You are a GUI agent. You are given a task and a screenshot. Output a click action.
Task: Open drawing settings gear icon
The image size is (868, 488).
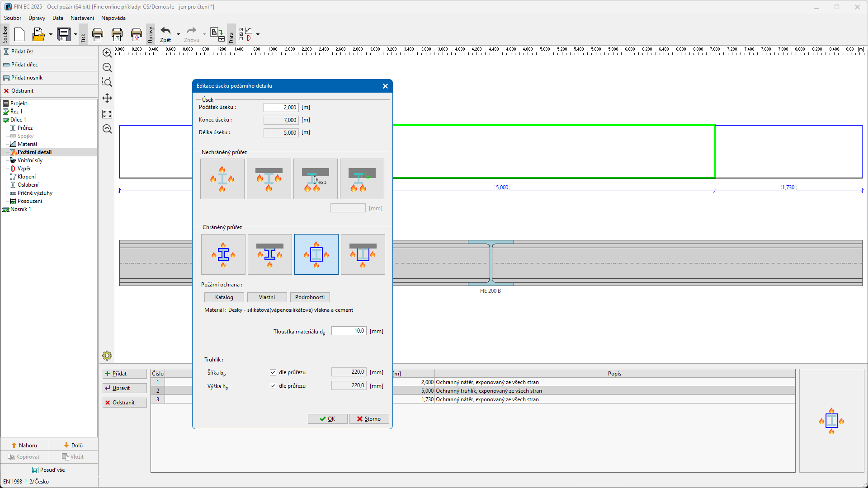point(107,356)
